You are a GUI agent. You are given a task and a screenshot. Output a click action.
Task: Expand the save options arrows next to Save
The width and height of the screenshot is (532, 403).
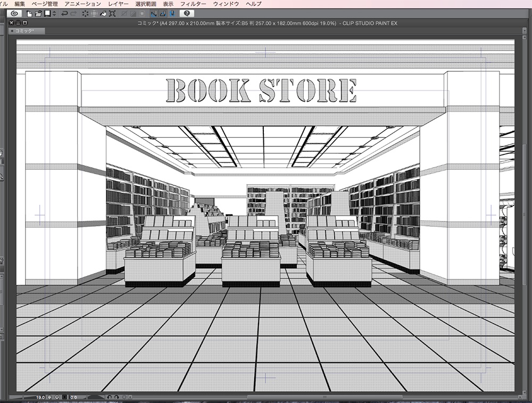coord(54,14)
